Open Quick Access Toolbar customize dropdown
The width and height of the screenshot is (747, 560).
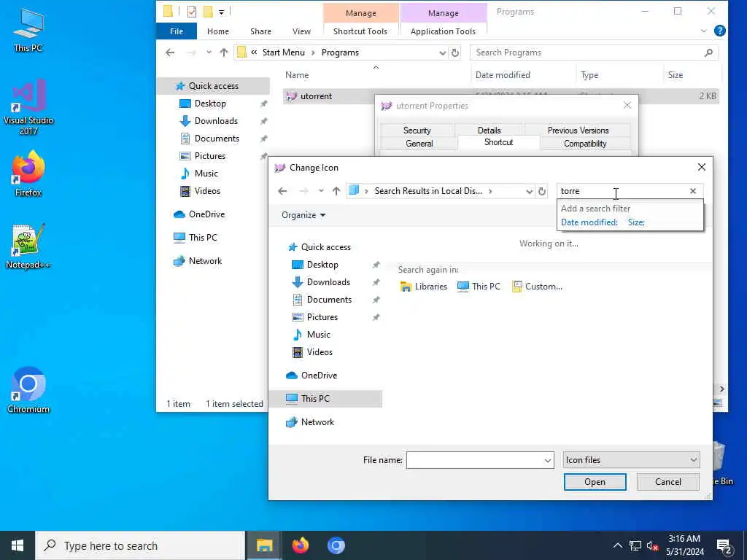[x=222, y=12]
